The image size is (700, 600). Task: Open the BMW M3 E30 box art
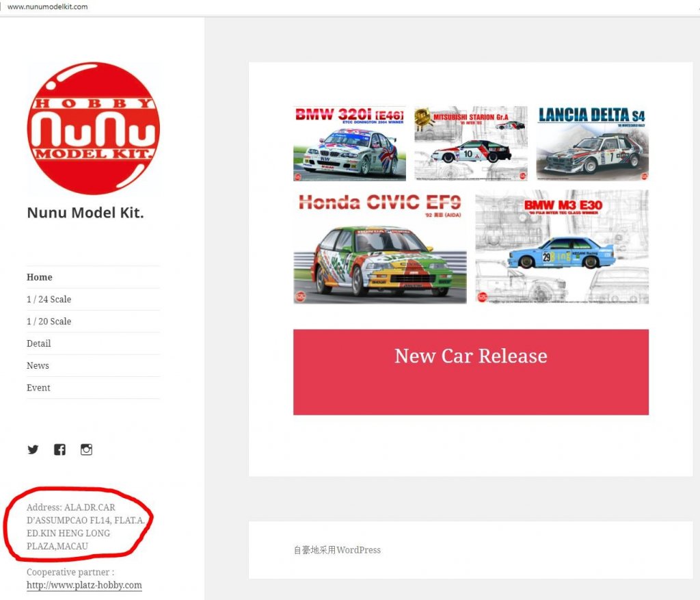pos(562,247)
